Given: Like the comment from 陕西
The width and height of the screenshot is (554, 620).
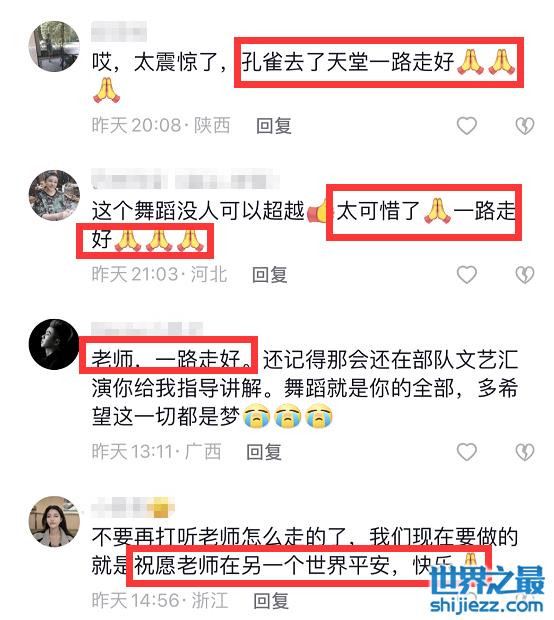Looking at the screenshot, I should tap(467, 126).
